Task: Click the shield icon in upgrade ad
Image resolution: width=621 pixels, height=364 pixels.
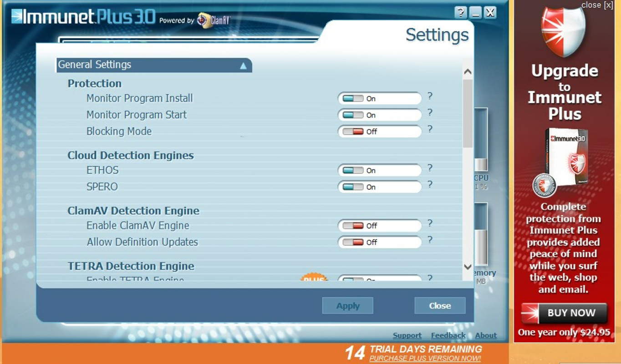Action: tap(563, 31)
